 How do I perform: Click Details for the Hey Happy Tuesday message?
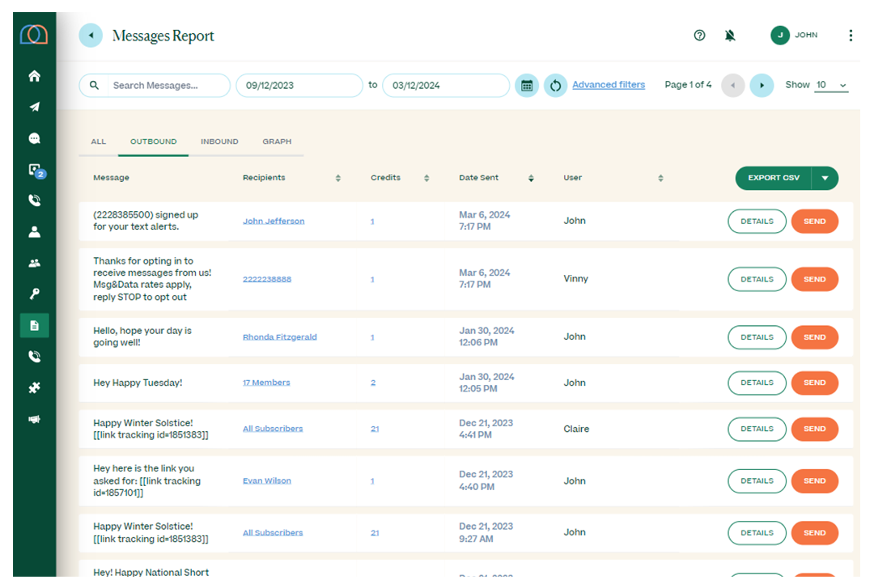757,383
